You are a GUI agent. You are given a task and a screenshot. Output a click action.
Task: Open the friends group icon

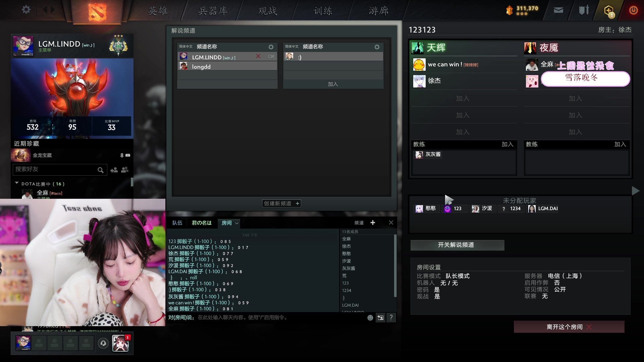pos(125,170)
